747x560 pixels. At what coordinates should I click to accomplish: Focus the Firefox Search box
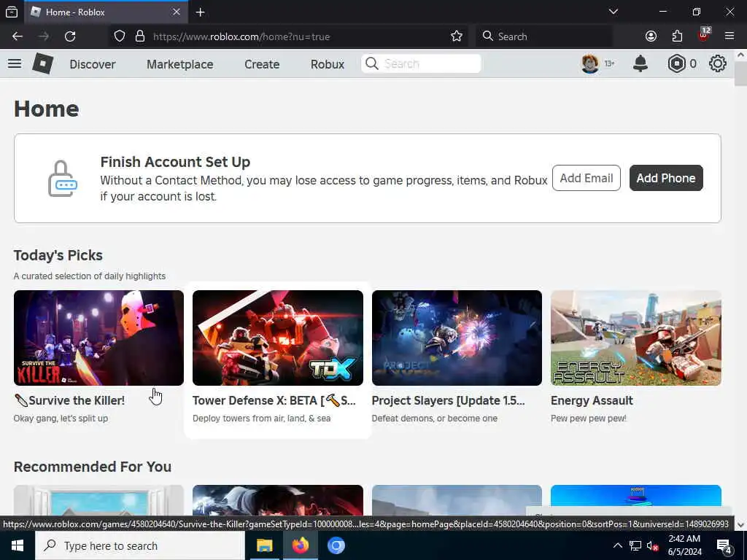(x=543, y=36)
